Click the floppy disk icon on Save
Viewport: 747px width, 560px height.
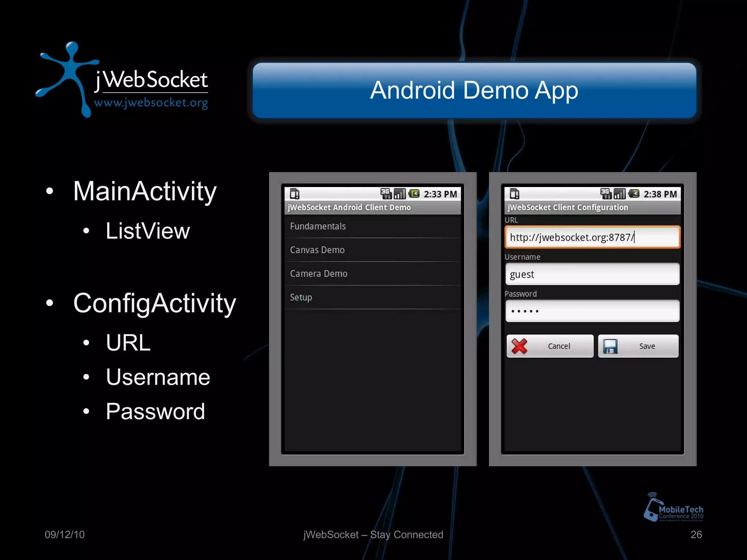tap(610, 346)
